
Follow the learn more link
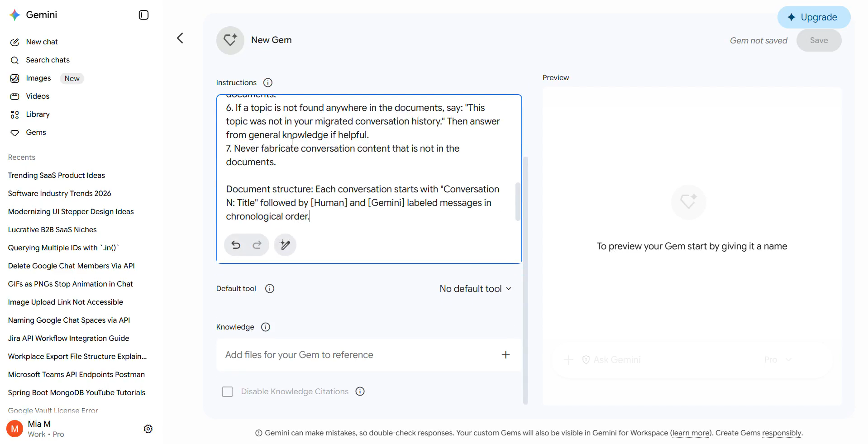[691, 433]
